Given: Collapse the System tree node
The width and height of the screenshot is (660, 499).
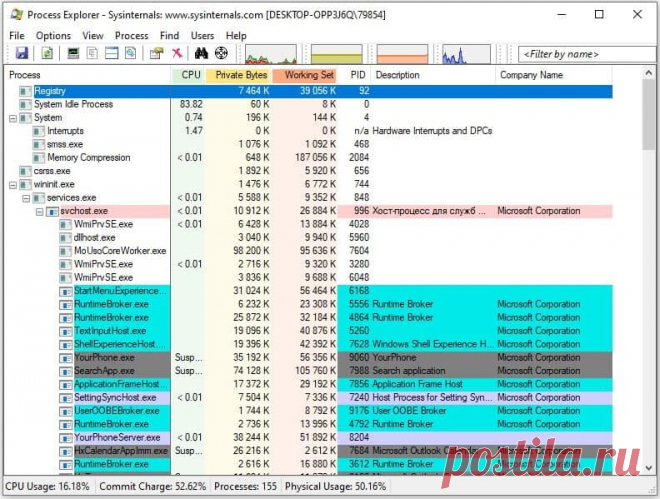Looking at the screenshot, I should click(13, 118).
